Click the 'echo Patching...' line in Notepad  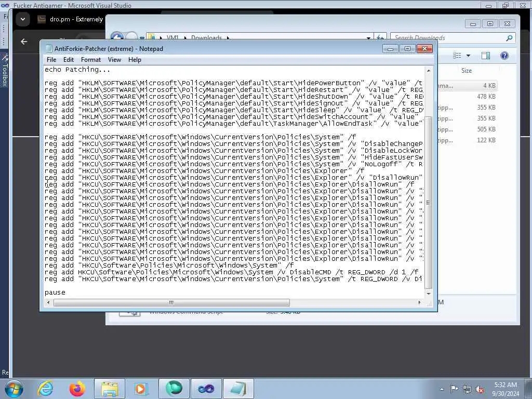click(77, 70)
